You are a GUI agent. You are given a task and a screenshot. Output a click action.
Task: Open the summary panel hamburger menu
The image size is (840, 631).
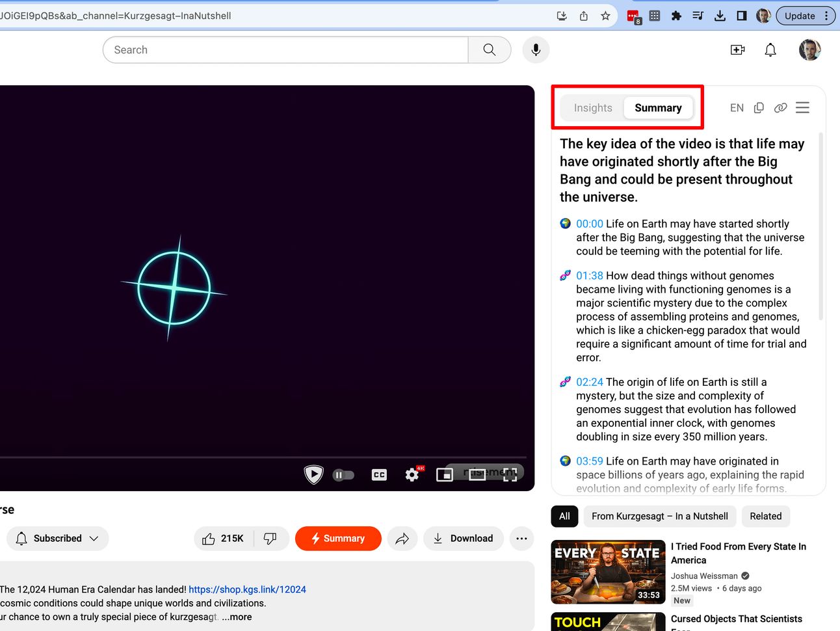(803, 108)
